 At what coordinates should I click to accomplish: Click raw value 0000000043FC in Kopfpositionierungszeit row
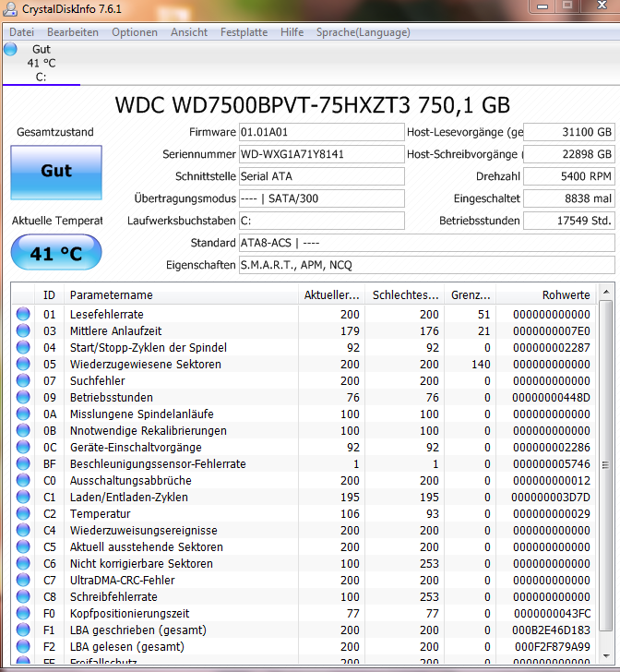[552, 613]
